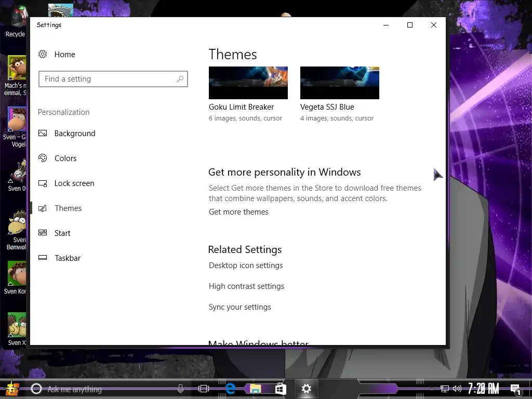
Task: Open Sync your settings link
Action: tap(240, 307)
